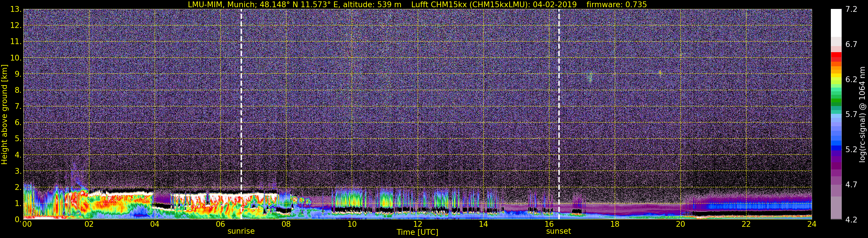Click the height axis tick '1.'
Image resolution: width=868 pixels, height=238 pixels.
pyautogui.click(x=18, y=203)
